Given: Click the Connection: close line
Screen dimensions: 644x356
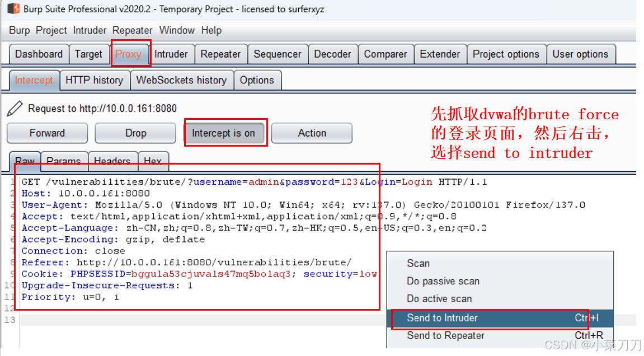Looking at the screenshot, I should [x=73, y=251].
